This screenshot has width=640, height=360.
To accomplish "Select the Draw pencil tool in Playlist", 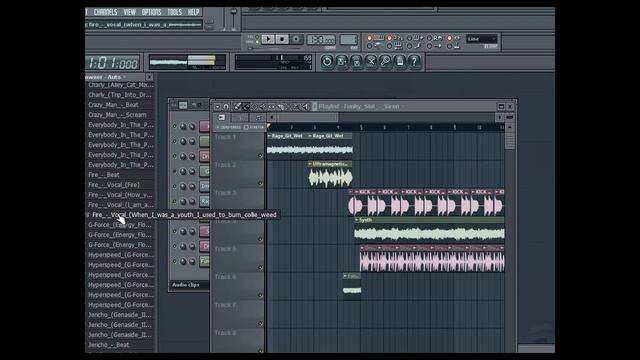I will 238,107.
